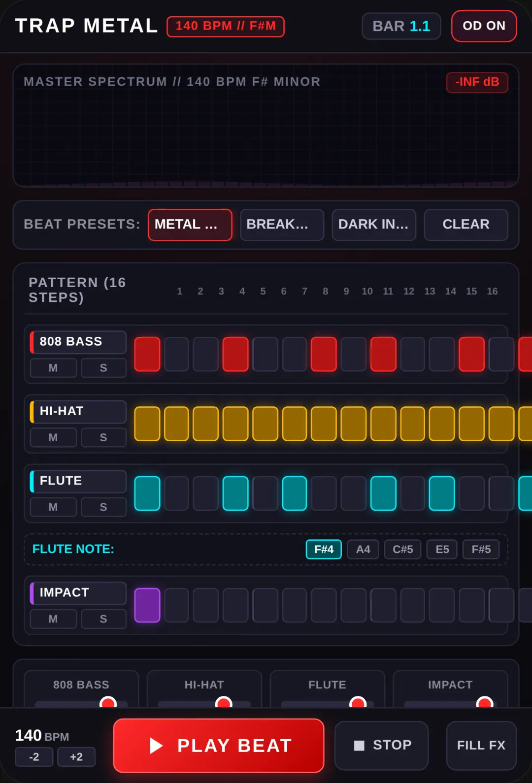
Task: Adjust the IMPACT volume slider
Action: point(450,704)
